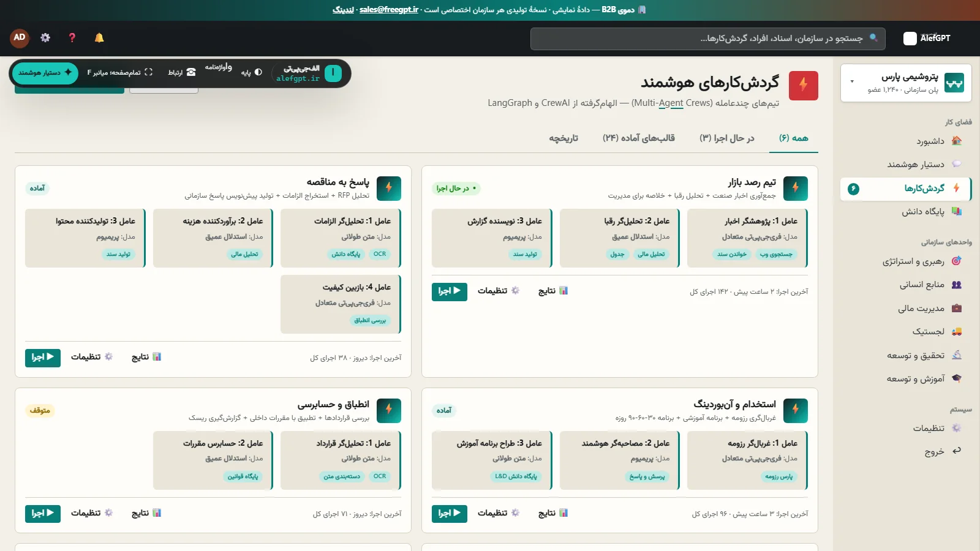Open the تاریخچه history tab
Screen dimensions: 980x551
coord(563,138)
